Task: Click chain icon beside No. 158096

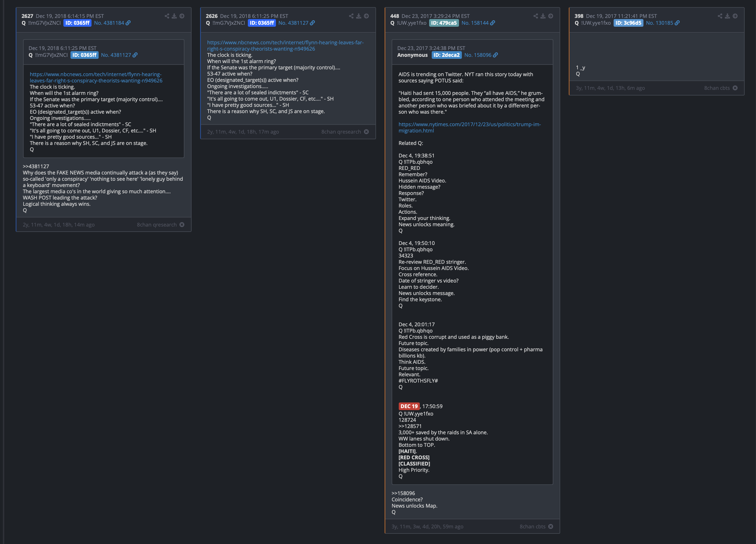Action: [495, 55]
